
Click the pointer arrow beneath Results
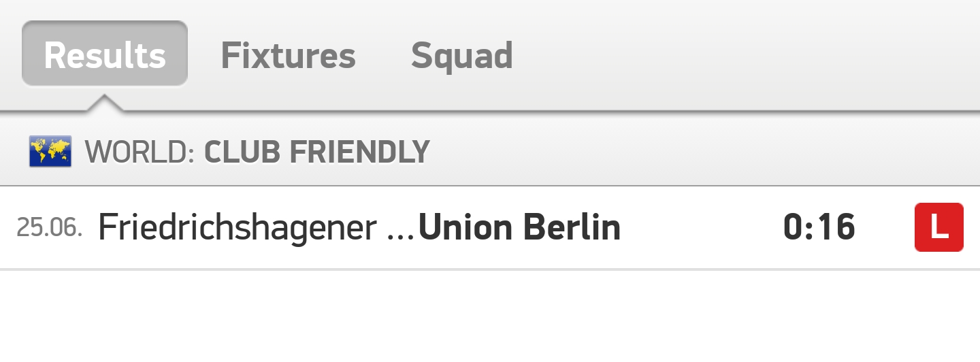[x=105, y=102]
